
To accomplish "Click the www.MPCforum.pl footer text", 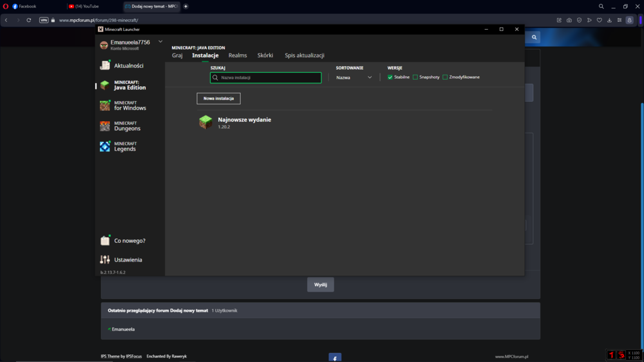I will (511, 357).
